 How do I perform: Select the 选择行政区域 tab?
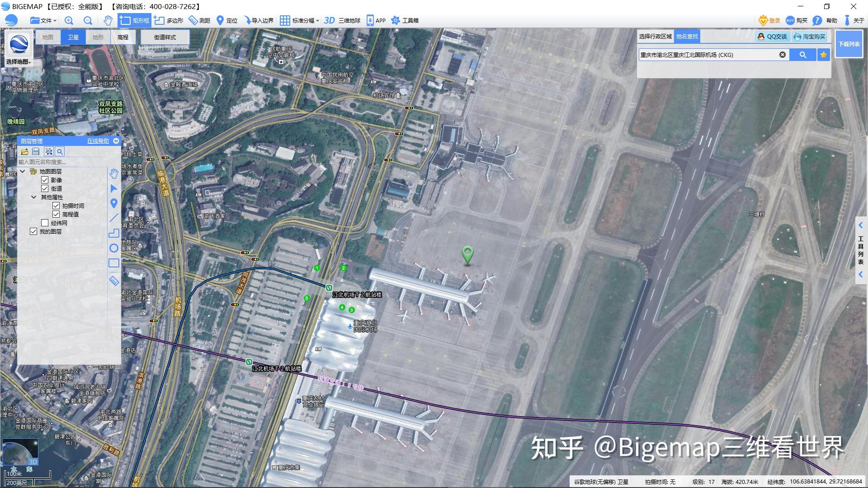pyautogui.click(x=656, y=37)
